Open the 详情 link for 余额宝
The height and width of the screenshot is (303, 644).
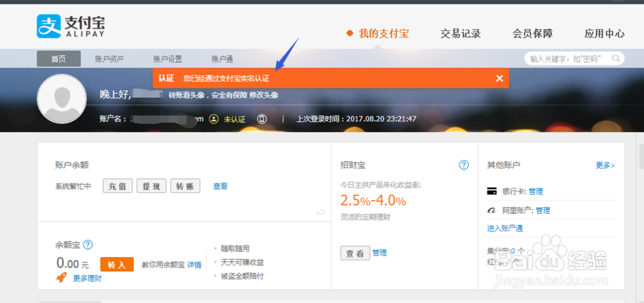click(194, 265)
